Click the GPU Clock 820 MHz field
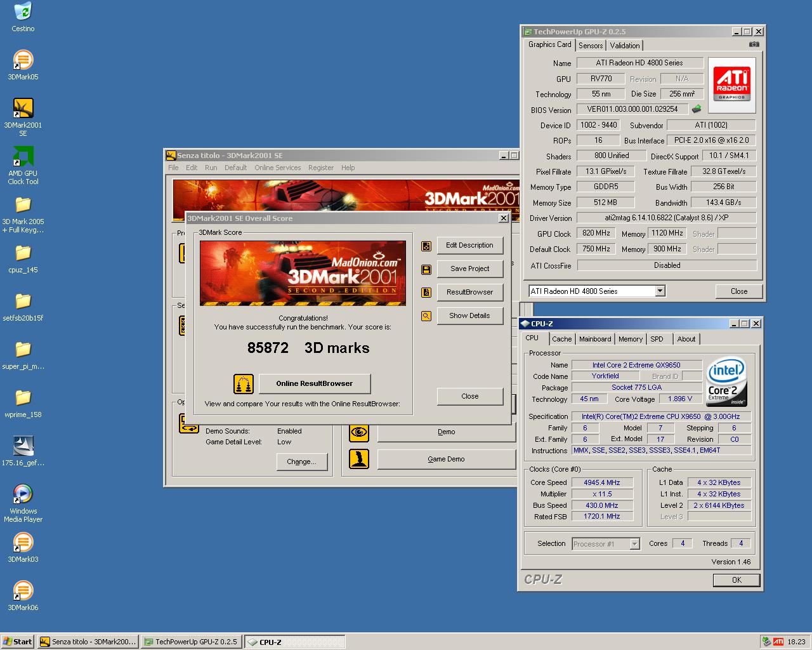Viewport: 812px width, 650px height. click(x=596, y=233)
